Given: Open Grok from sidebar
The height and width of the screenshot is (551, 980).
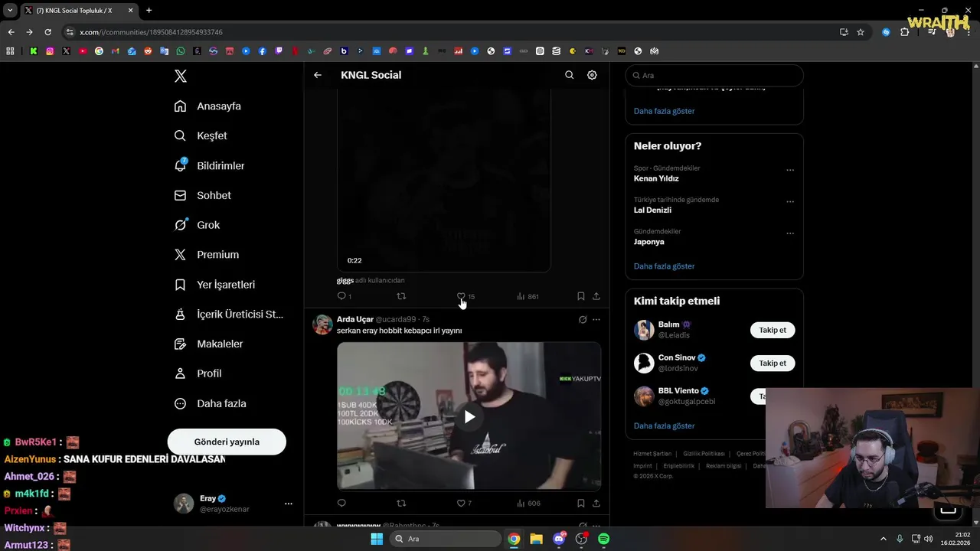Looking at the screenshot, I should point(197,225).
